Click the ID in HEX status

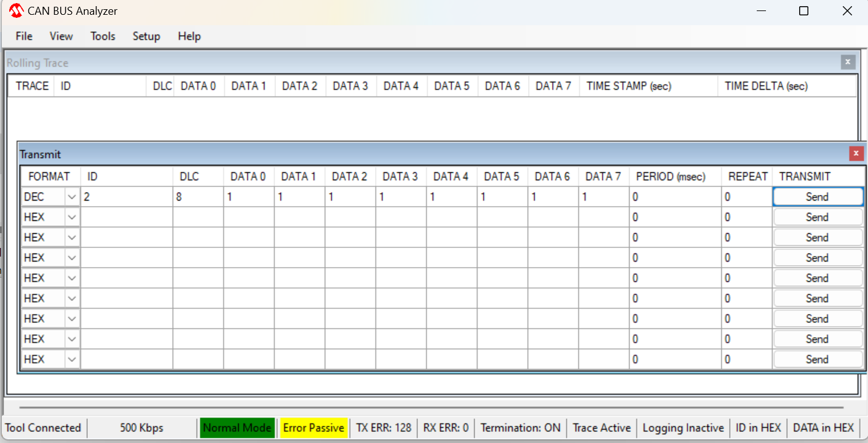point(759,428)
